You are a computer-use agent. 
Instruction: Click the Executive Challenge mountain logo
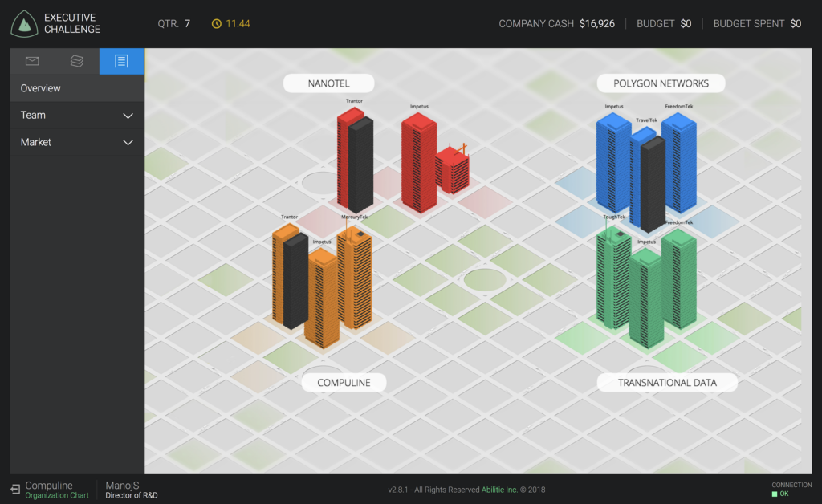coord(24,23)
